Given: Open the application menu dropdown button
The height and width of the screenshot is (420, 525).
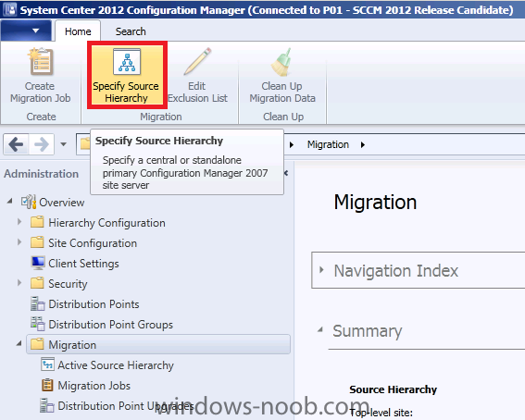Looking at the screenshot, I should tap(26, 31).
